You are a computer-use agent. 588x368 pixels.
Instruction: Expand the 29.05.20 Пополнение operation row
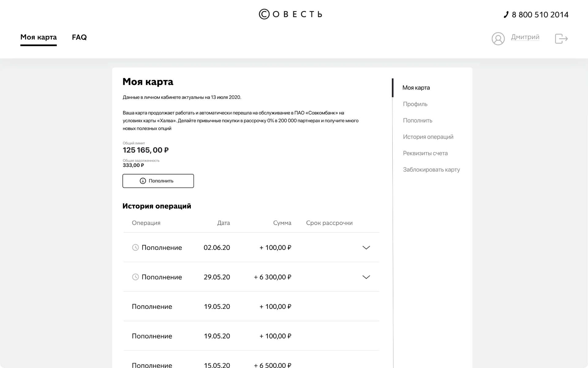[x=366, y=277]
